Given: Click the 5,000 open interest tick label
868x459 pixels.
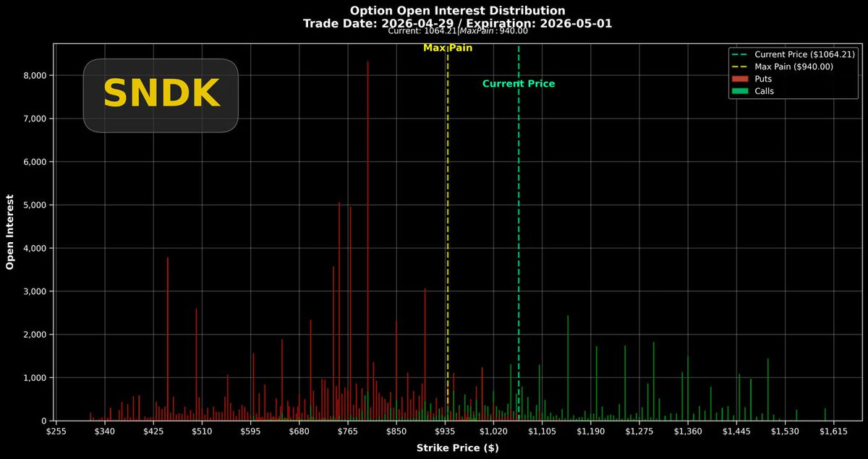Looking at the screenshot, I should [35, 205].
